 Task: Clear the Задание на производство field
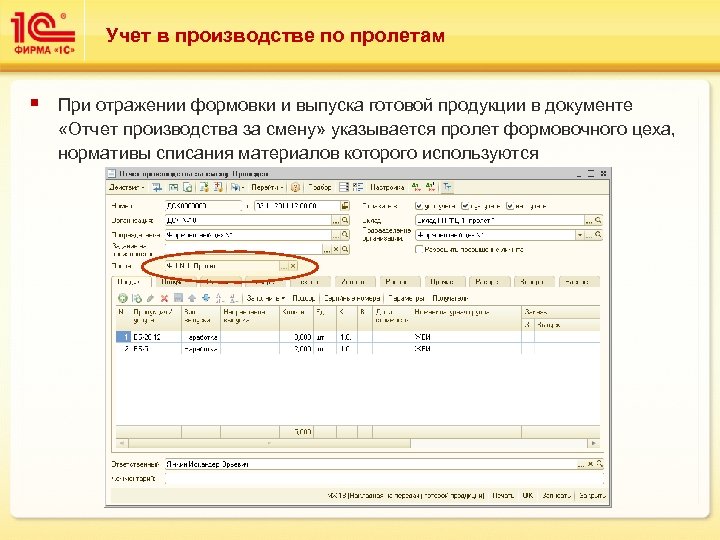(x=336, y=249)
